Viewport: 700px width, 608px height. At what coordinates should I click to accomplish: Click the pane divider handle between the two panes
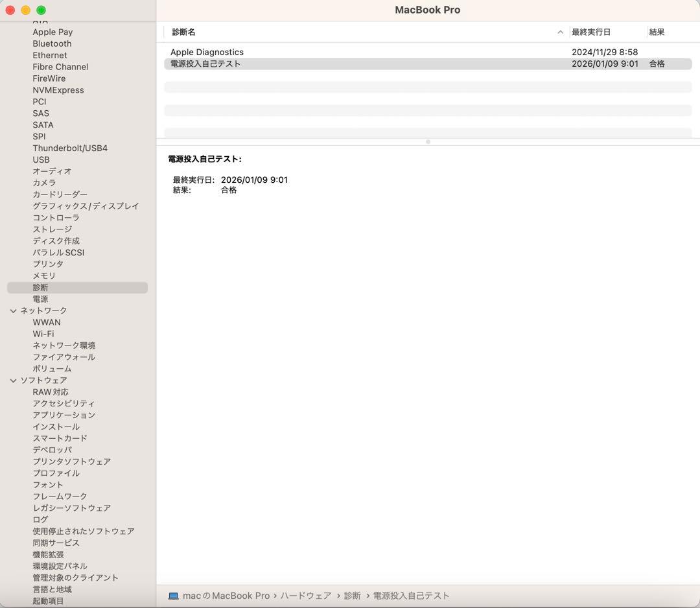point(427,141)
